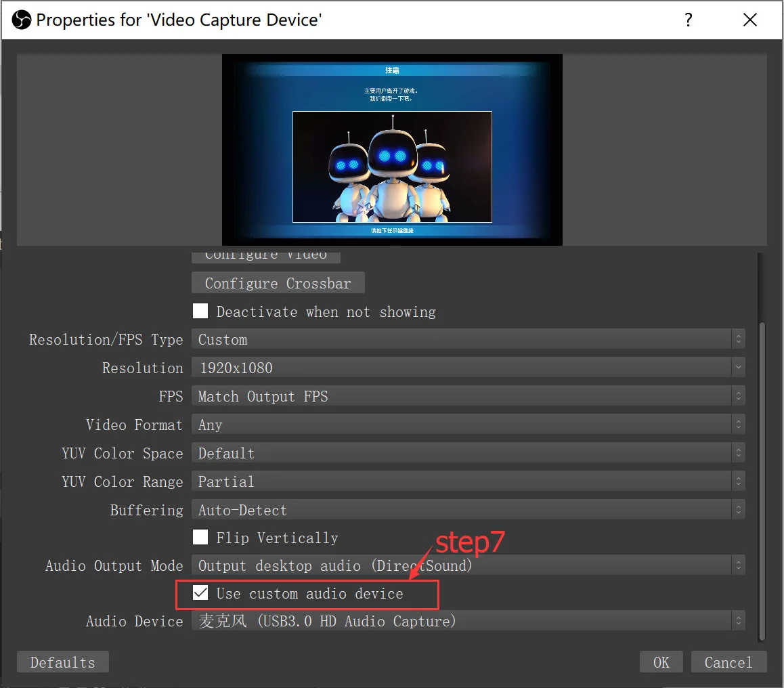Screen dimensions: 784x688
Task: Click the YUV Color Range label
Action: pyautogui.click(x=123, y=482)
